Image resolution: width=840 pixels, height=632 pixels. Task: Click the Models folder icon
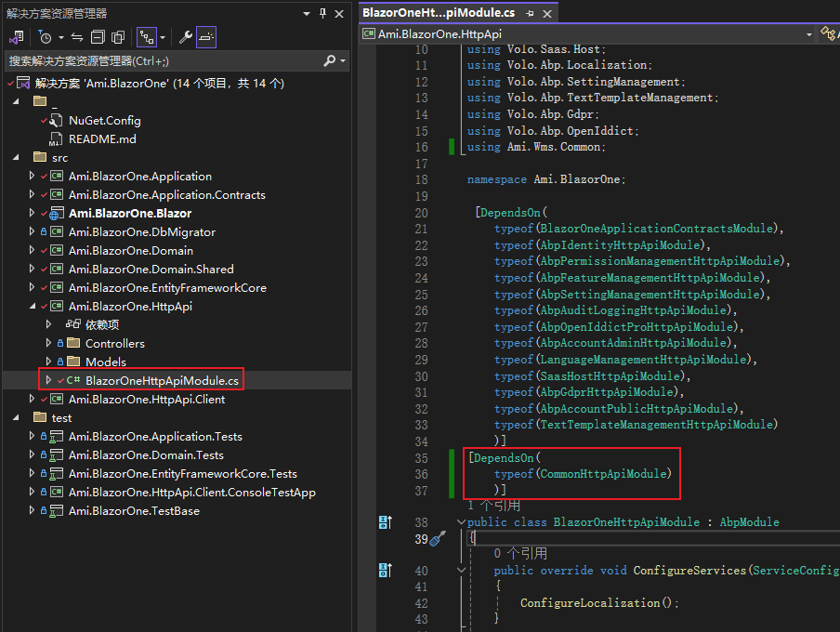click(x=73, y=362)
